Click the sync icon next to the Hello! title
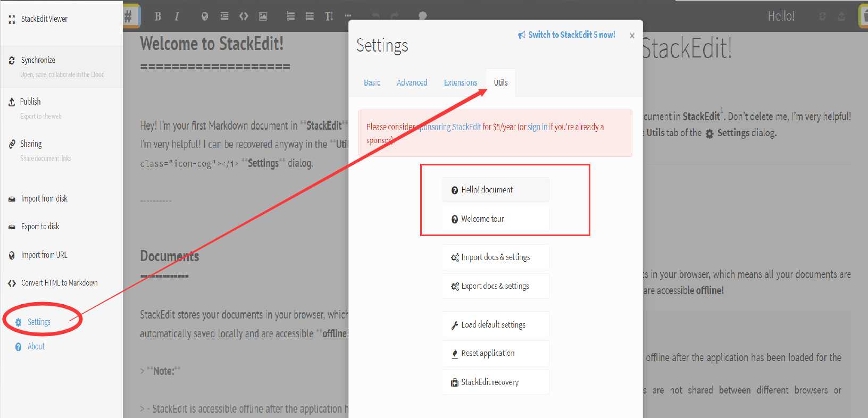This screenshot has width=868, height=418. click(x=822, y=16)
